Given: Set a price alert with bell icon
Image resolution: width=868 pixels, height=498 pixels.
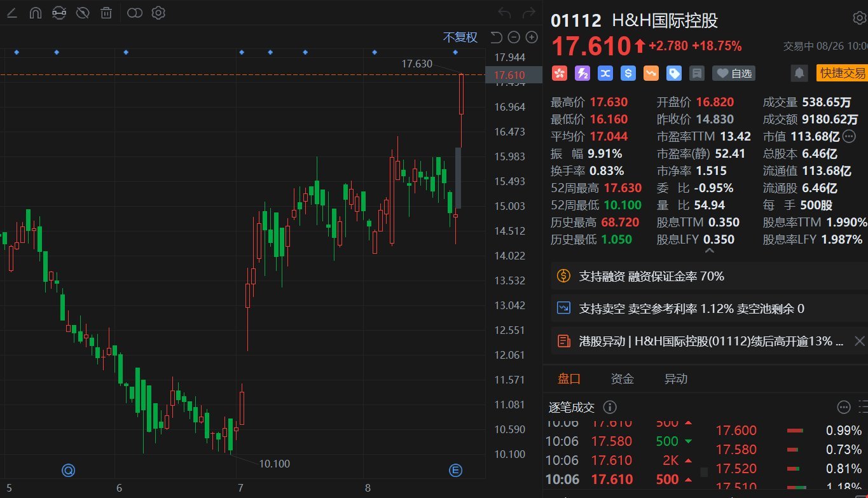Looking at the screenshot, I should [799, 73].
